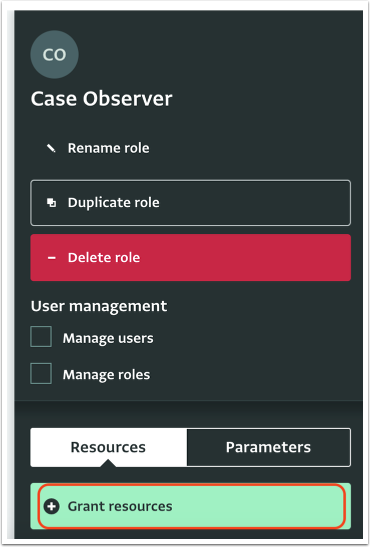Click the CO role avatar circle
This screenshot has height=547, width=370.
pos(54,54)
